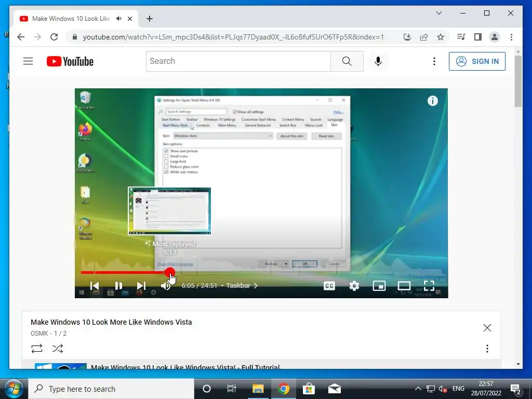The image size is (532, 399).
Task: Mute tab via speaker icon on tab
Action: pyautogui.click(x=119, y=19)
